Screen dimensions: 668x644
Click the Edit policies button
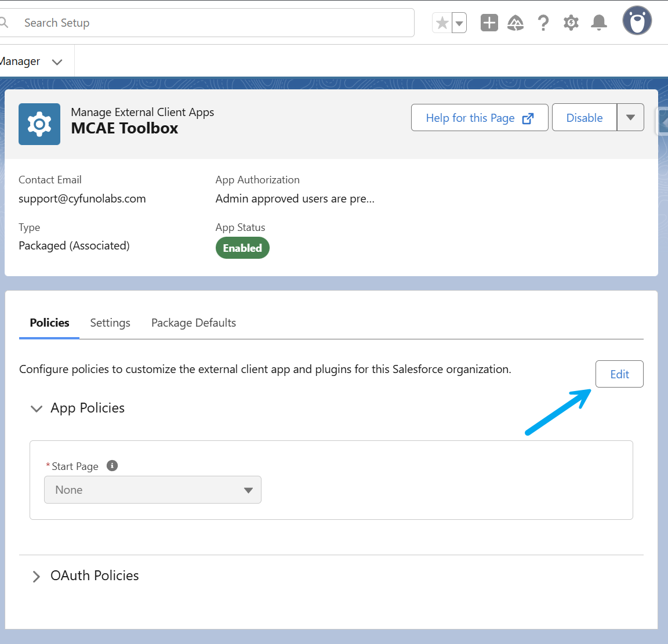click(619, 374)
